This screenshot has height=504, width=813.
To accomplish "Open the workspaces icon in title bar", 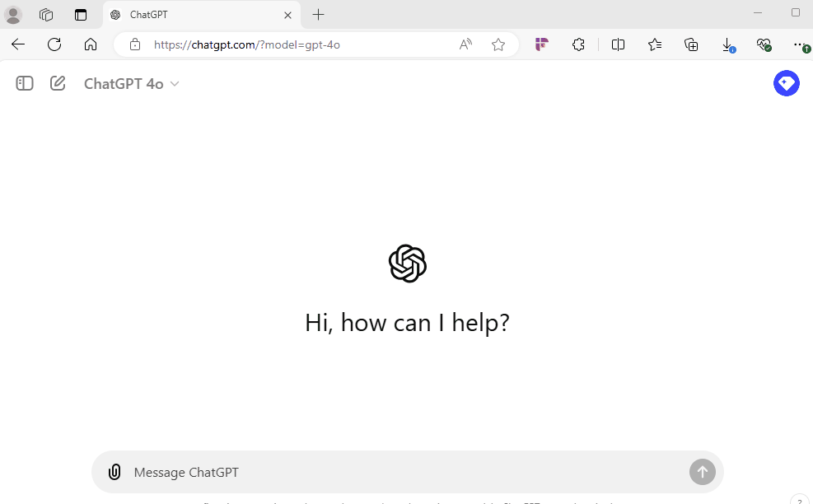I will point(46,15).
